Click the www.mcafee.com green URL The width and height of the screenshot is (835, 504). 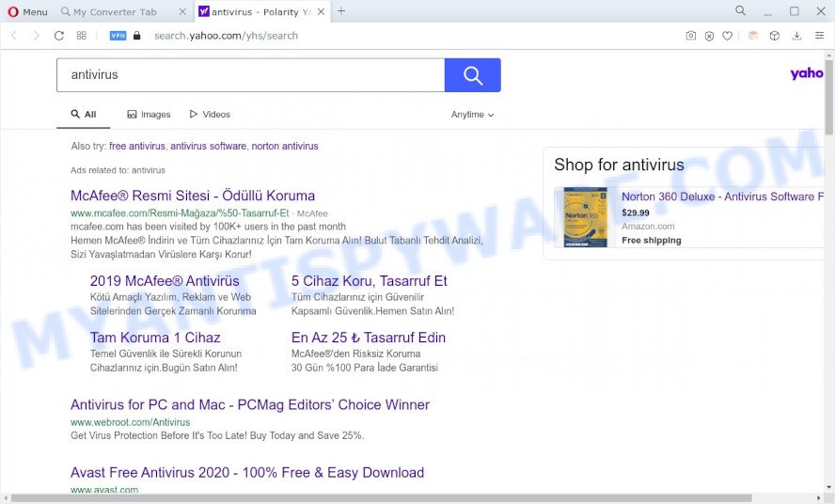click(x=180, y=213)
